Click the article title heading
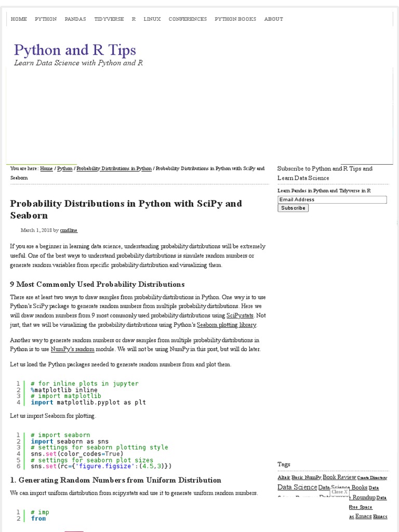Screen dimensions: 399x532 pyautogui.click(x=126, y=209)
